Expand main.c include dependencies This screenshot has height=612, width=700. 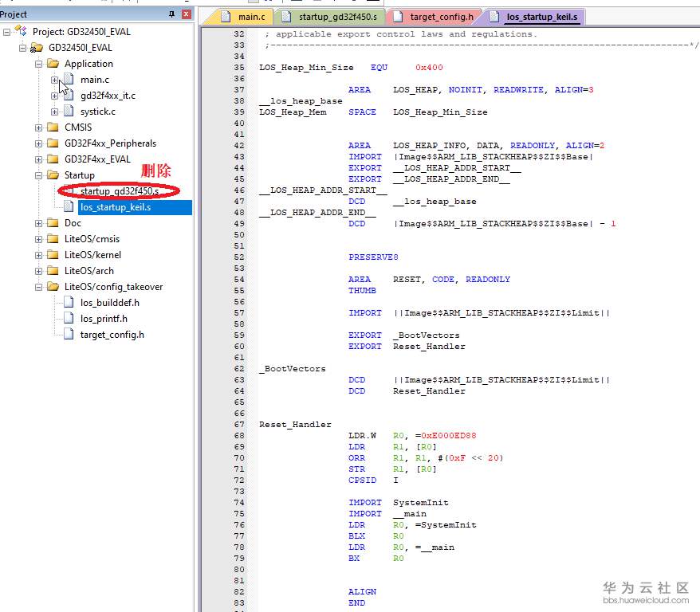54,80
